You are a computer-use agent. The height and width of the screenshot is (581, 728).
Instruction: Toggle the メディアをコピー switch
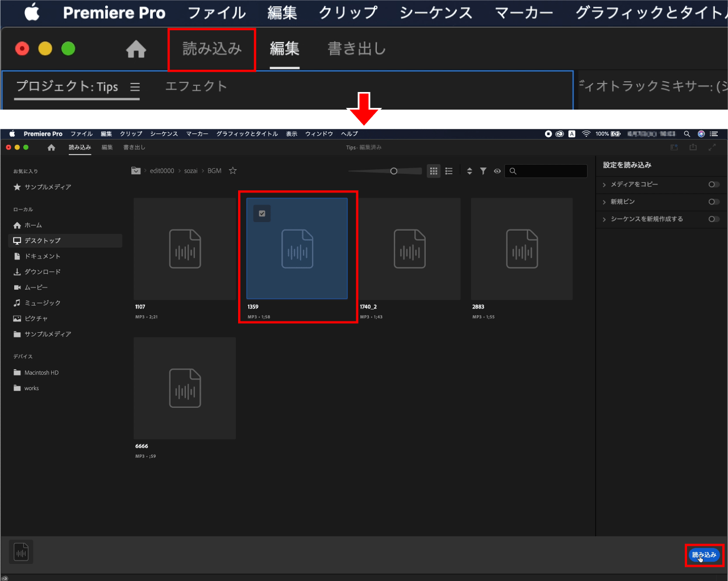(714, 185)
